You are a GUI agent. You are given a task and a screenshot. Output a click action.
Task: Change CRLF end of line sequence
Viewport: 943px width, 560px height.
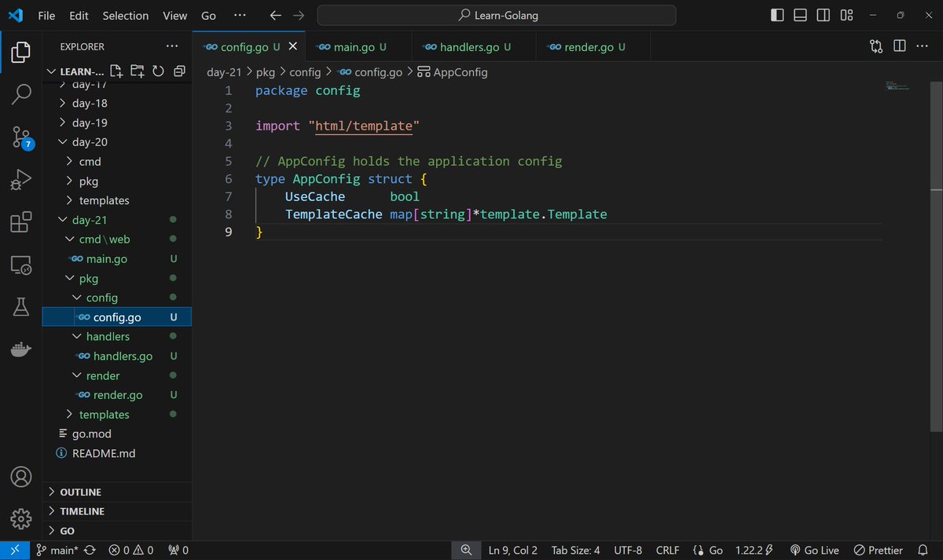(x=667, y=551)
